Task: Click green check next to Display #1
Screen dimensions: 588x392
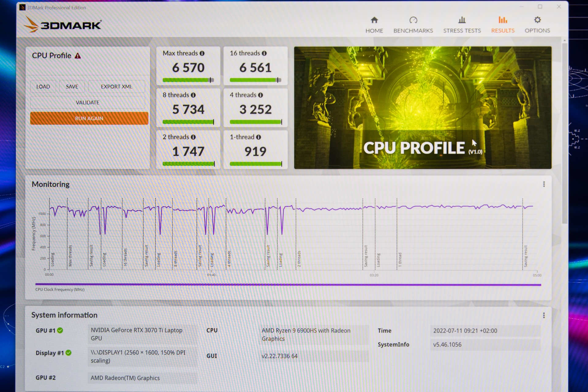Action: click(69, 353)
